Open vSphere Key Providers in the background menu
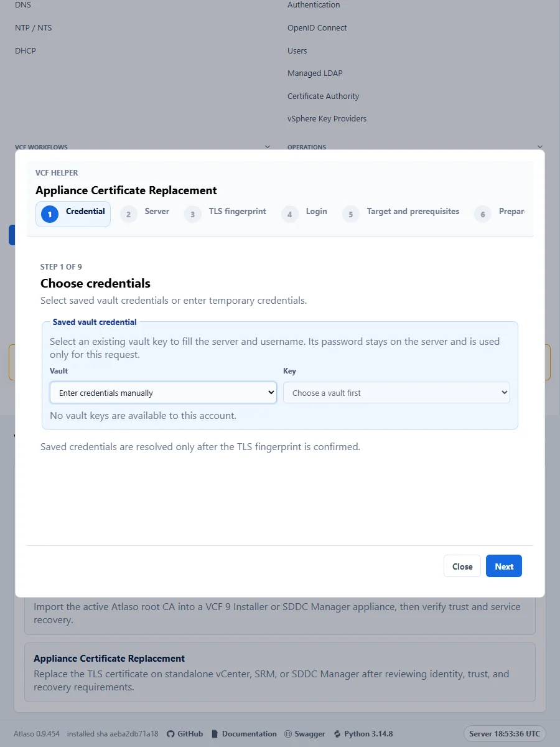The width and height of the screenshot is (560, 747). pyautogui.click(x=327, y=119)
